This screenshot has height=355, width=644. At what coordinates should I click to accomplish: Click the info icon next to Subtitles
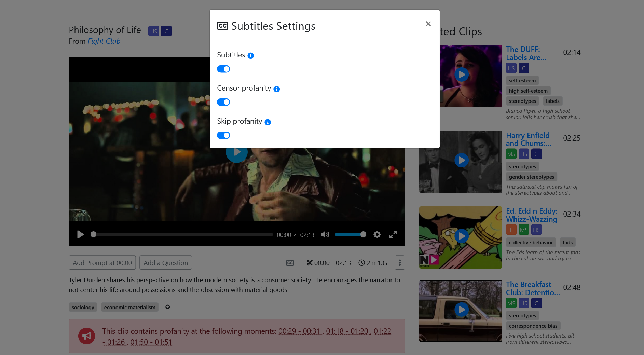point(251,56)
